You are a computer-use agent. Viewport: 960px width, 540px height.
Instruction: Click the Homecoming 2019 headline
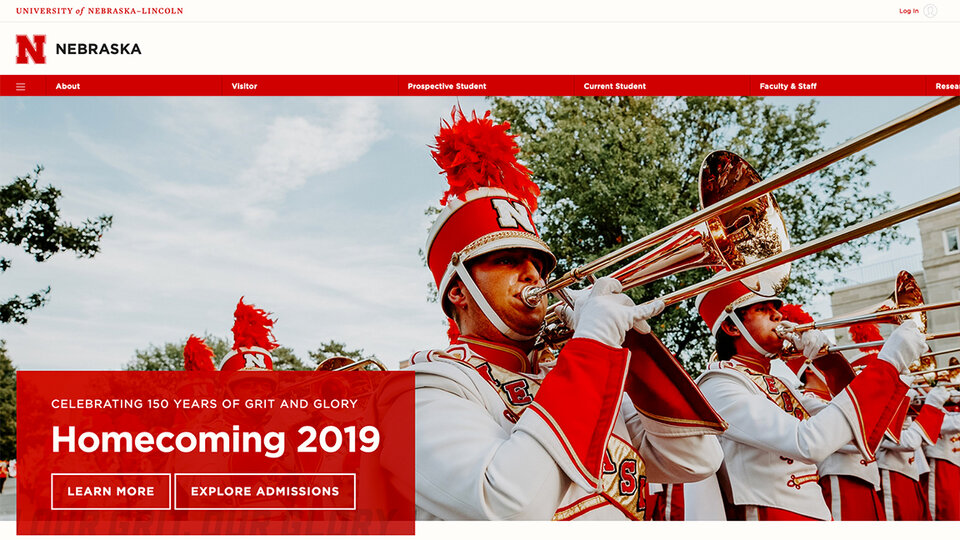click(216, 440)
